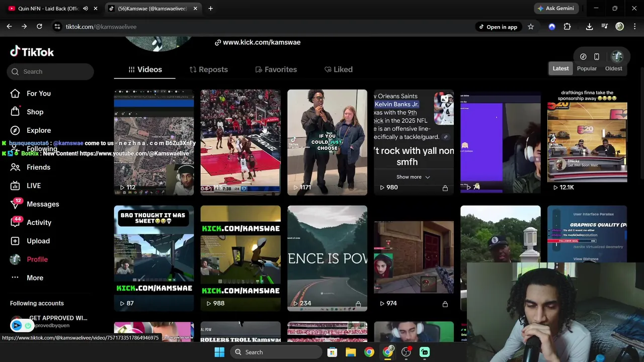Go to the Explore page
Screen dimensions: 644x362
(31, 130)
